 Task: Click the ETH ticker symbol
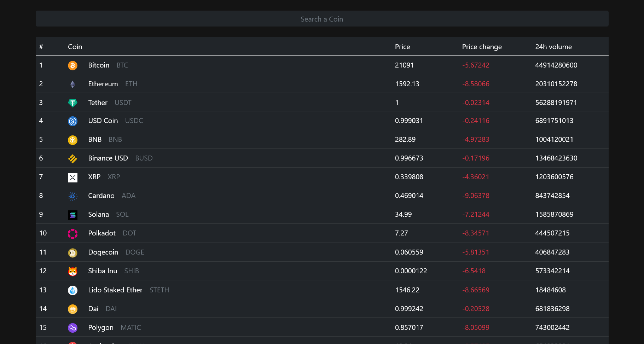[131, 84]
